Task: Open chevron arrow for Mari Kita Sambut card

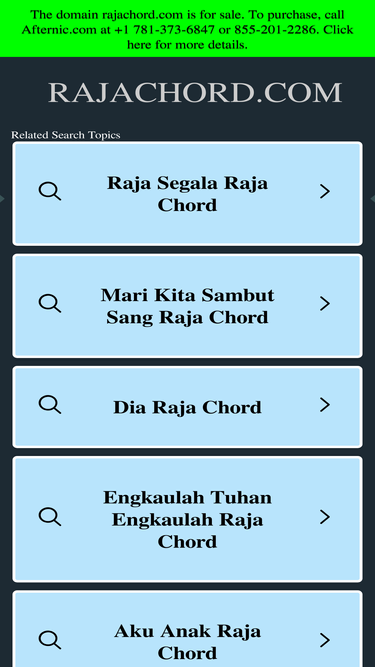Action: [x=325, y=304]
